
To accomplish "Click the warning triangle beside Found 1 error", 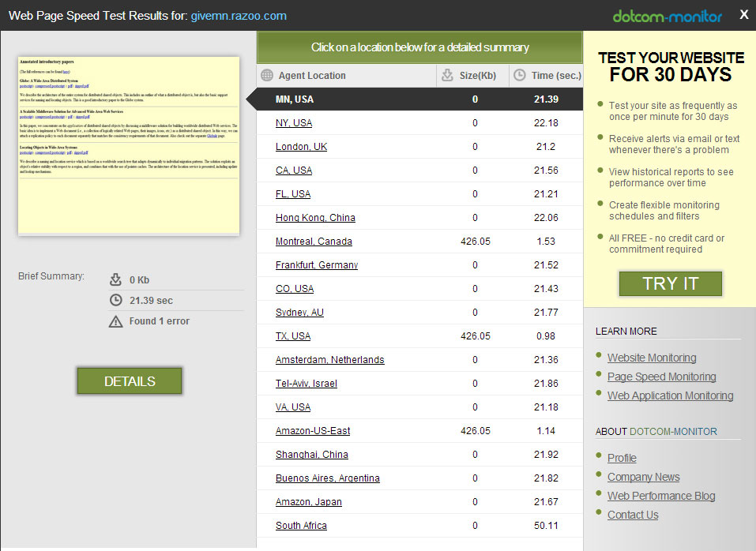I will (115, 321).
